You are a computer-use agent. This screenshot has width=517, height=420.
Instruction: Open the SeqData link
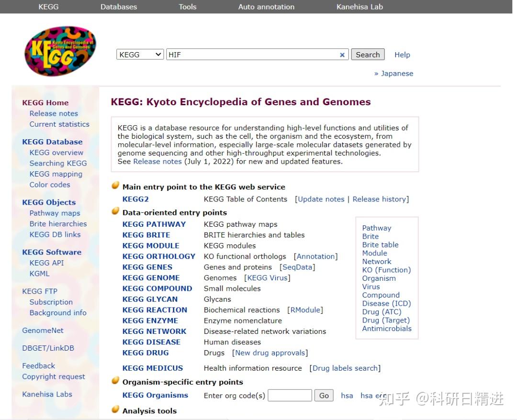point(297,267)
